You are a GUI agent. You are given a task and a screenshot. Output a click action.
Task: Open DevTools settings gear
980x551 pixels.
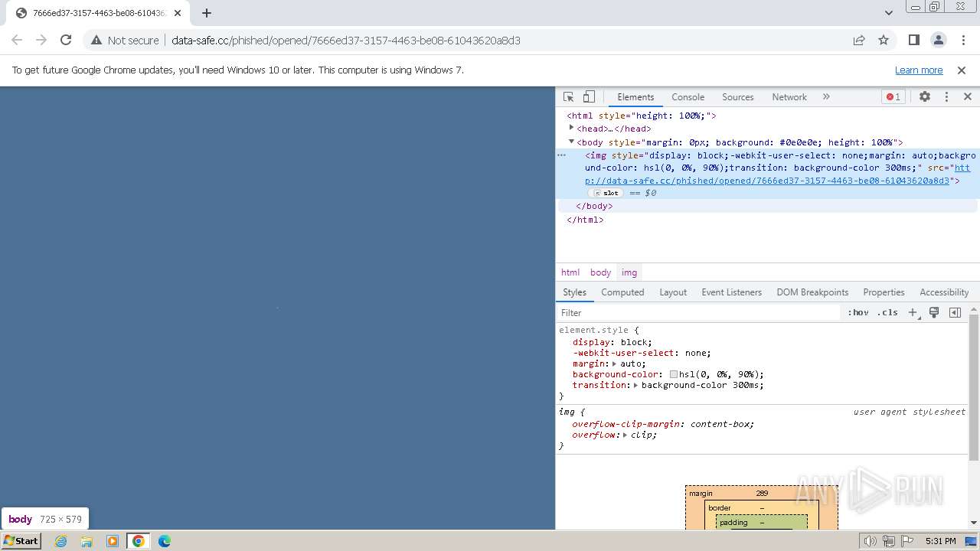pyautogui.click(x=925, y=97)
